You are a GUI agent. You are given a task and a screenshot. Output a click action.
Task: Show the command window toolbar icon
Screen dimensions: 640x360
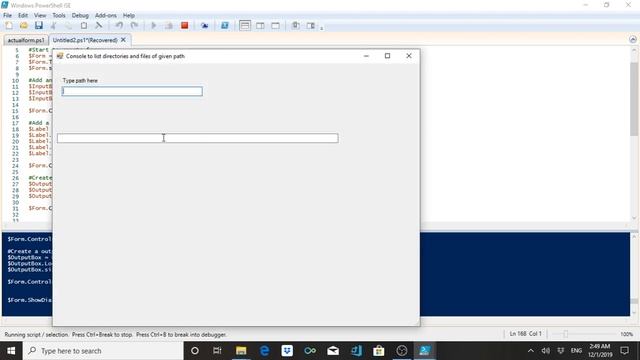[x=296, y=26]
